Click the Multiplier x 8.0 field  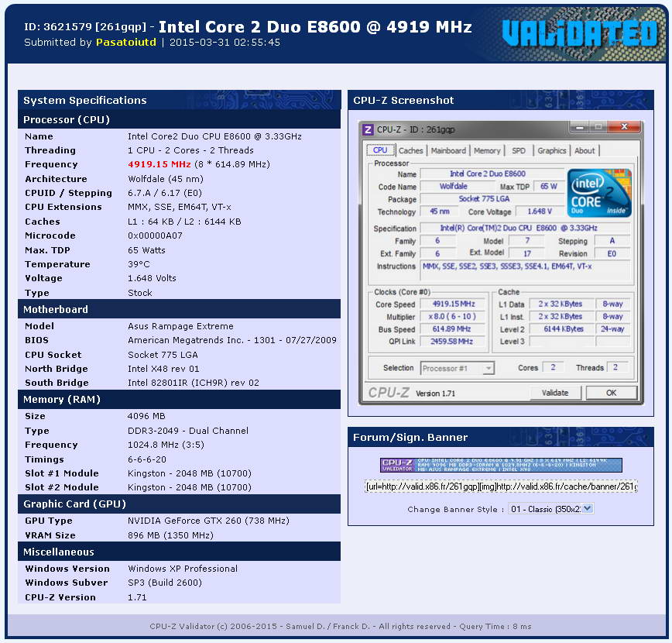click(453, 317)
